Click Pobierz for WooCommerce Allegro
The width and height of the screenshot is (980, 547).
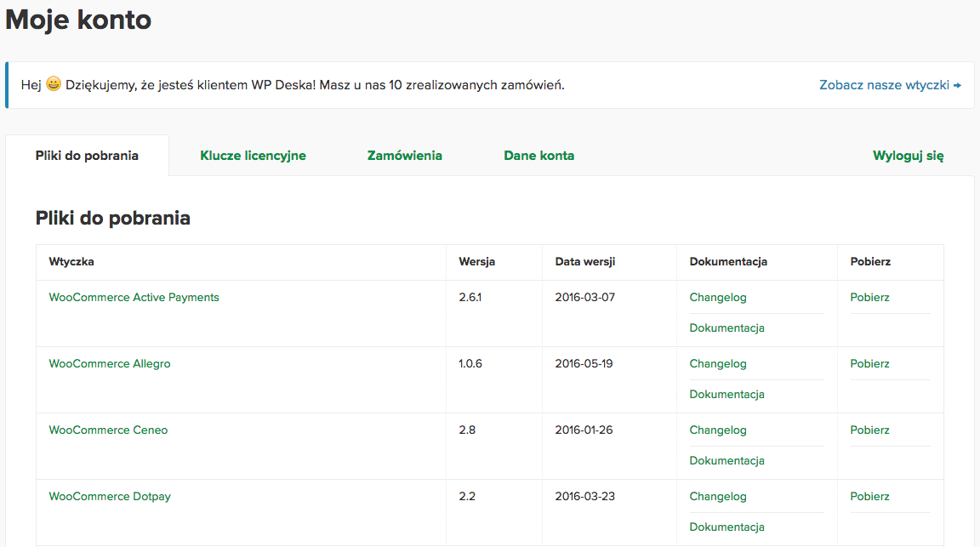coord(869,364)
